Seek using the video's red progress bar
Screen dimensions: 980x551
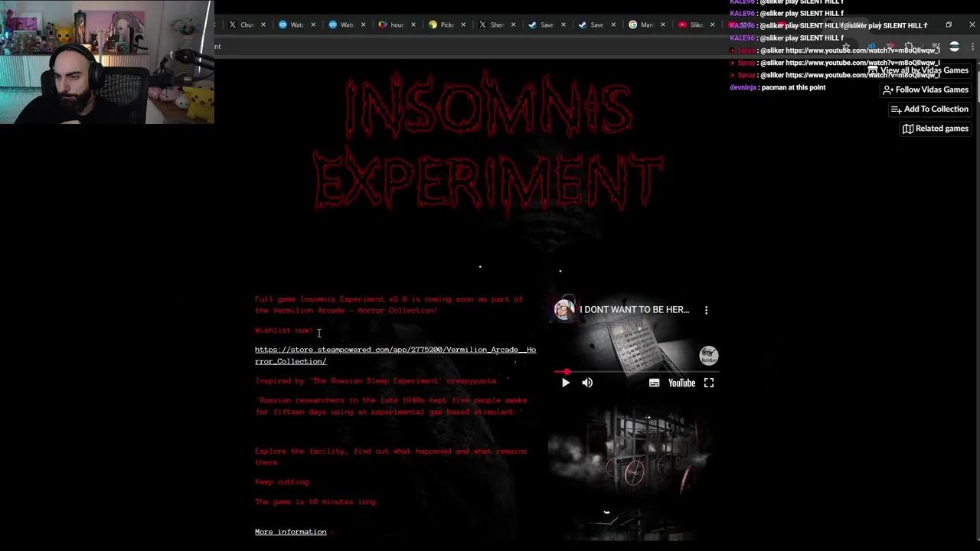(x=635, y=372)
